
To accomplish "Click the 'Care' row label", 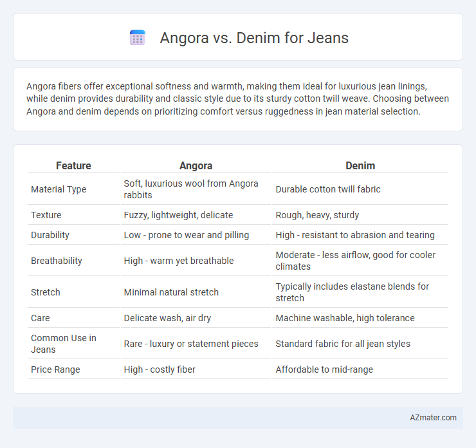I will pyautogui.click(x=41, y=318).
